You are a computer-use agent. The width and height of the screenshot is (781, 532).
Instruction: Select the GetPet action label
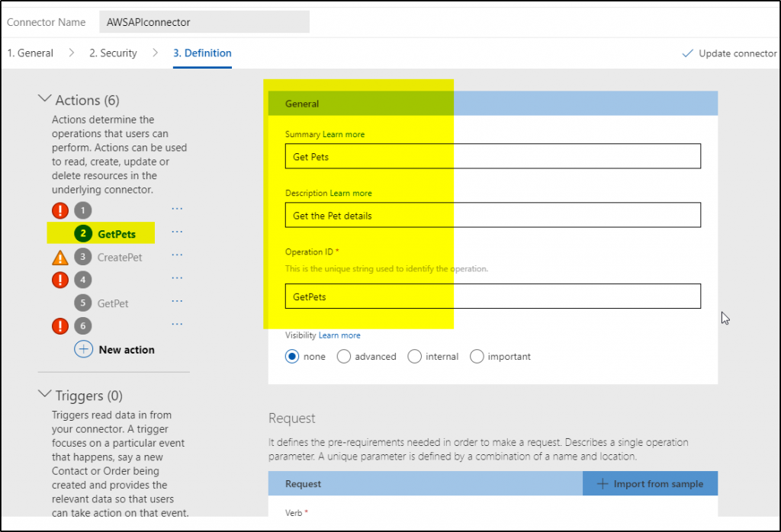[113, 303]
